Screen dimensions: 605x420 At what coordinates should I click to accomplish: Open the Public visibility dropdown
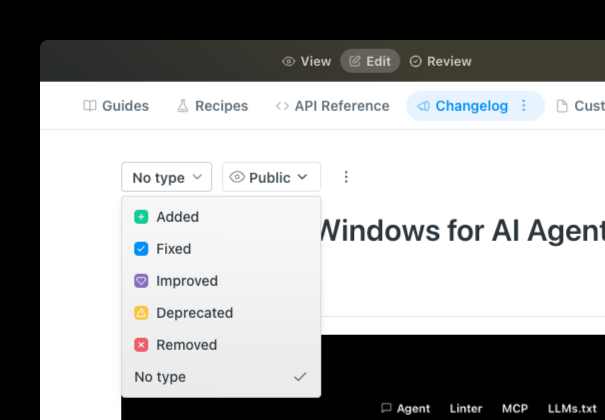click(271, 177)
